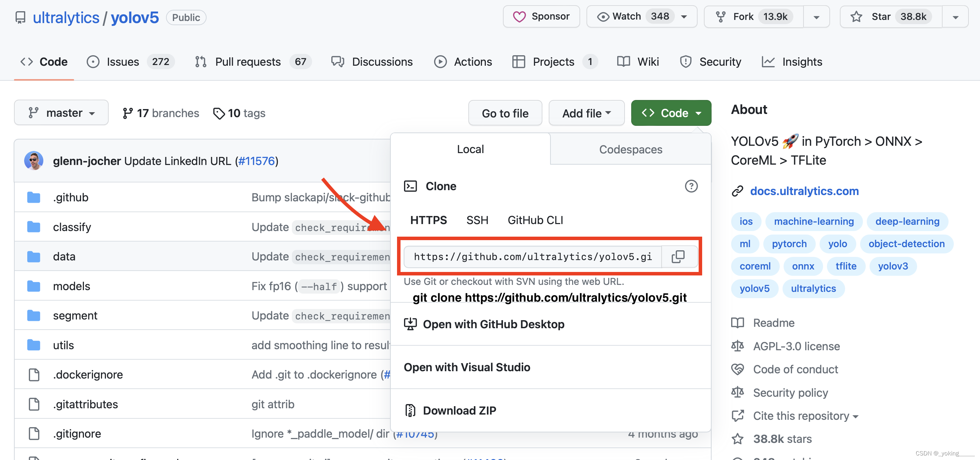Open the Fork options dropdown arrow
Screen dimensions: 980x460
click(x=816, y=17)
